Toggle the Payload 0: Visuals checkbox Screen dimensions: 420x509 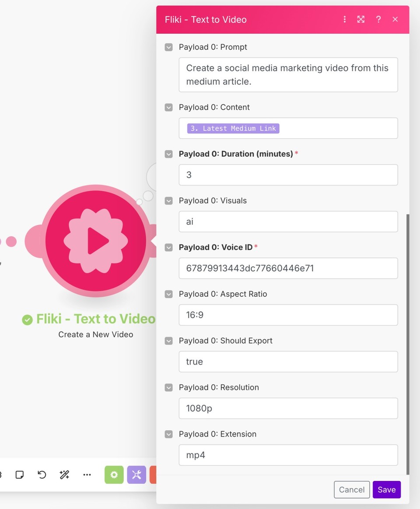(x=168, y=201)
